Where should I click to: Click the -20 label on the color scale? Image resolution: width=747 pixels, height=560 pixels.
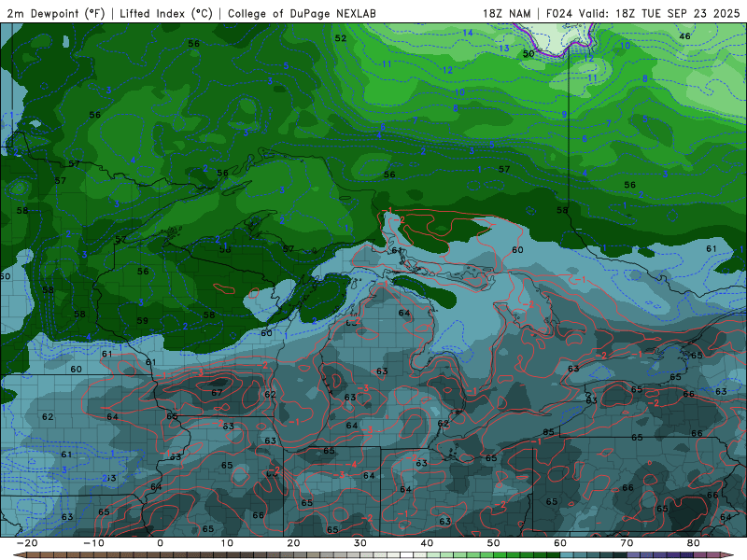pos(27,543)
